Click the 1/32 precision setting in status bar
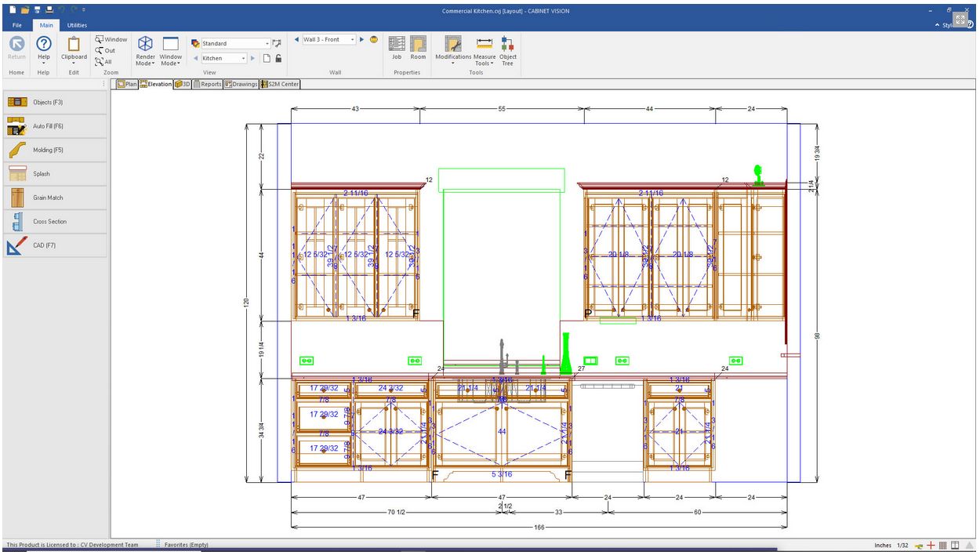980x555 pixels. click(902, 545)
